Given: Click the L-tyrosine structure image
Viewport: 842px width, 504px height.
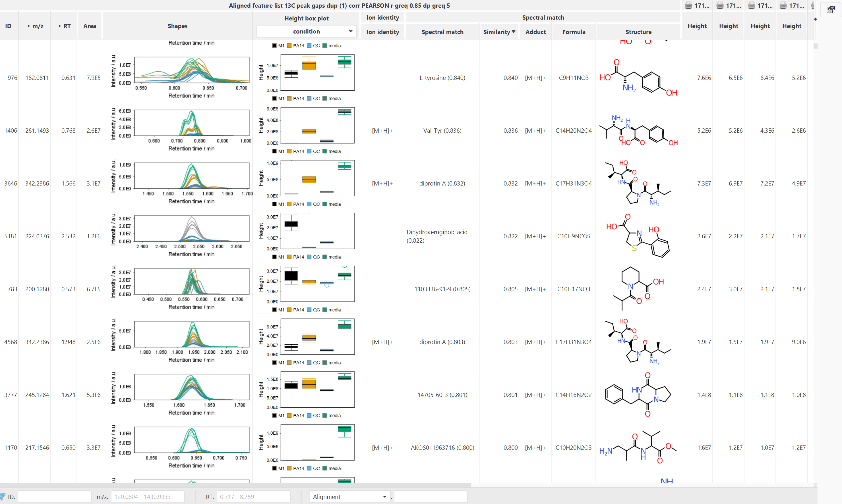Looking at the screenshot, I should pyautogui.click(x=638, y=78).
